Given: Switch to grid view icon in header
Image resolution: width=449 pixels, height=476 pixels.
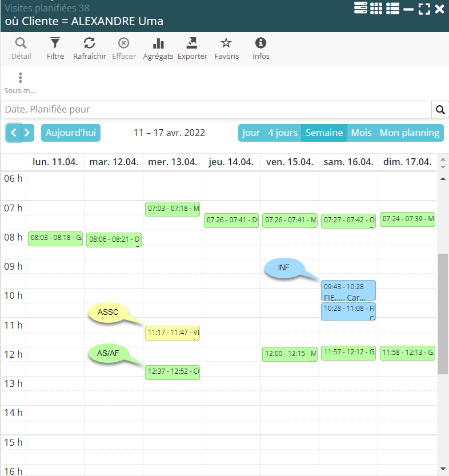Looking at the screenshot, I should pyautogui.click(x=376, y=9).
